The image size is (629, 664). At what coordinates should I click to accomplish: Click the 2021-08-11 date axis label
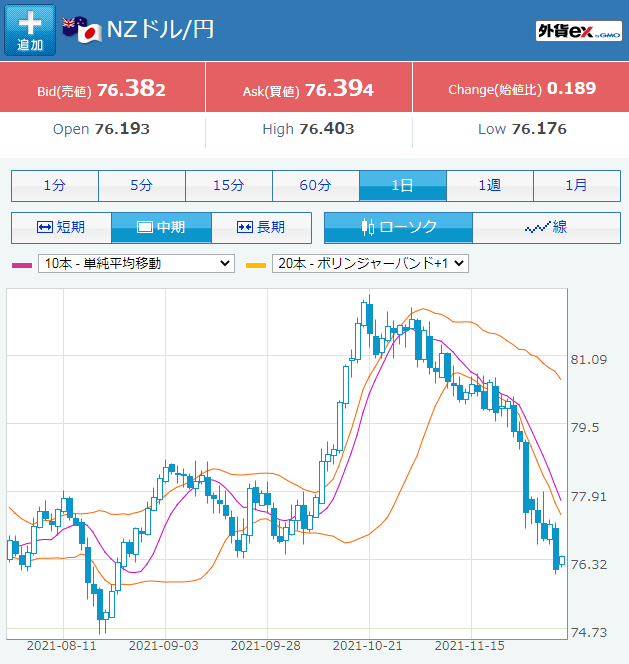coord(62,646)
